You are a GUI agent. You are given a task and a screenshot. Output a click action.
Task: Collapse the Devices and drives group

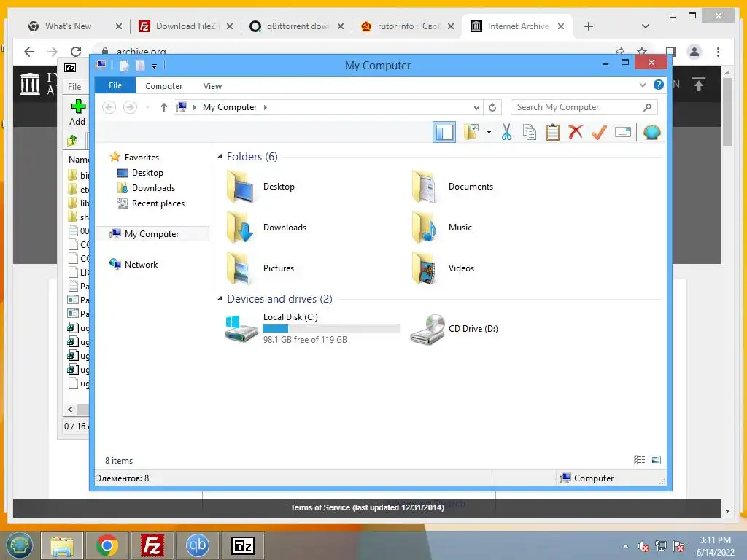pos(220,298)
